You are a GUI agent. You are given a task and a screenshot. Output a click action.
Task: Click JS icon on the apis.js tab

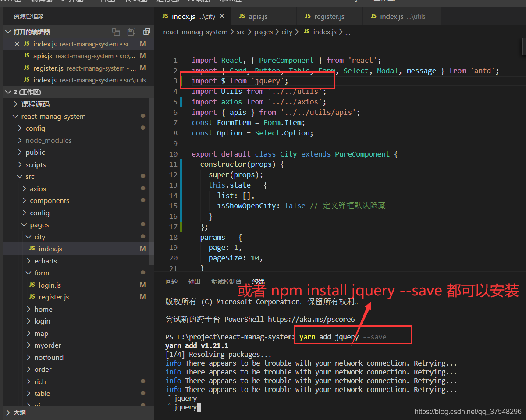tap(242, 16)
